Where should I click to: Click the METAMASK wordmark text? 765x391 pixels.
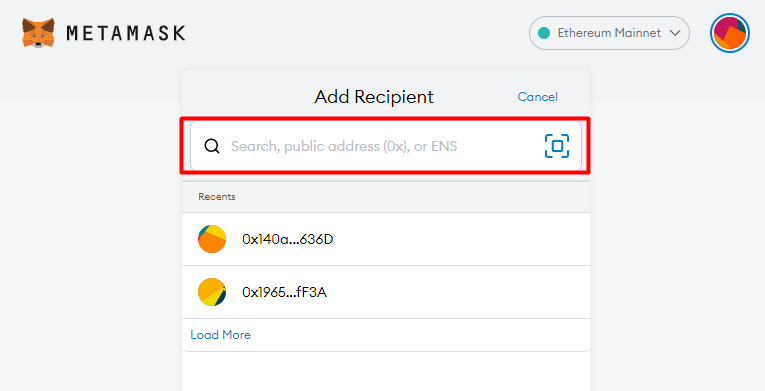(x=126, y=33)
